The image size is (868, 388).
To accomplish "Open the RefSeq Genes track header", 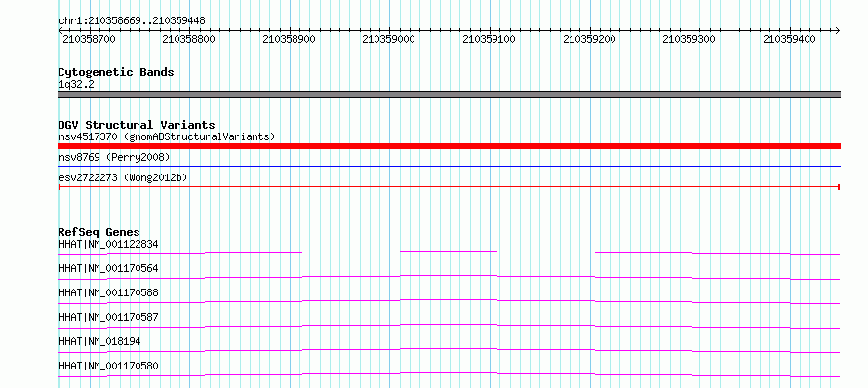I will point(99,232).
